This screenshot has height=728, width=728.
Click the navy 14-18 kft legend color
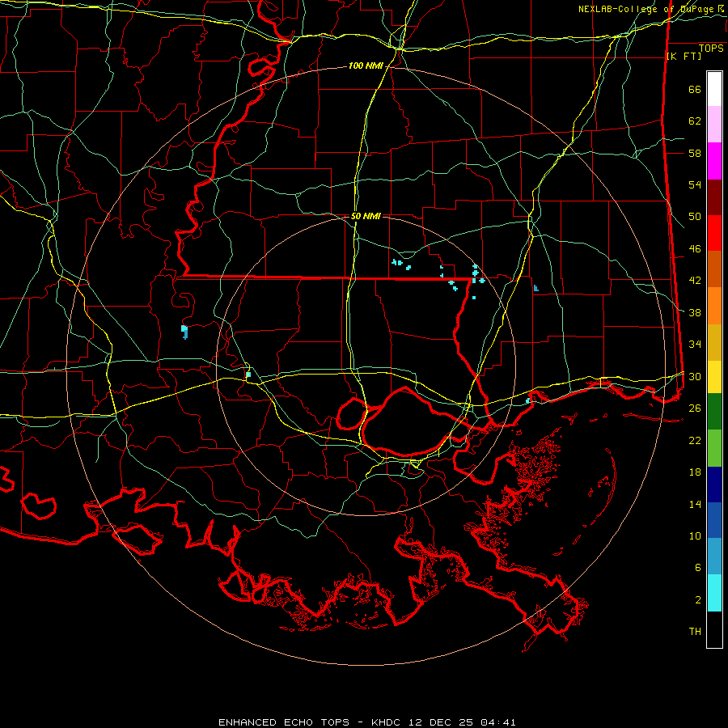714,485
